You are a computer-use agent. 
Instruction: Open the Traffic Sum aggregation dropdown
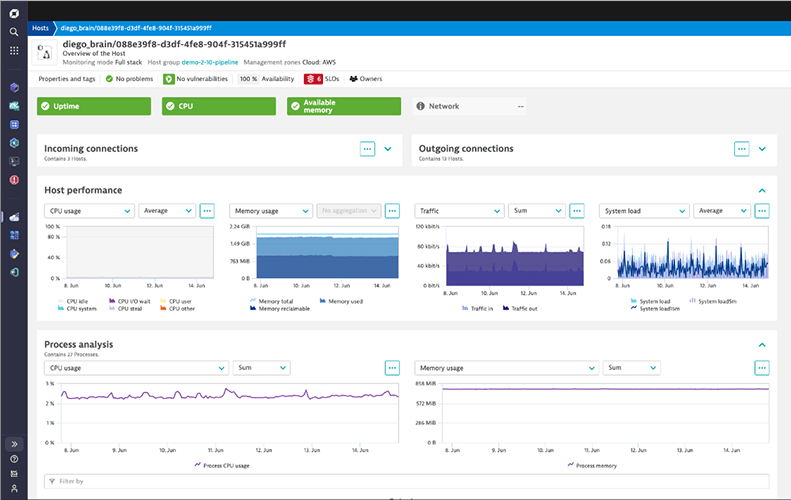tap(537, 211)
